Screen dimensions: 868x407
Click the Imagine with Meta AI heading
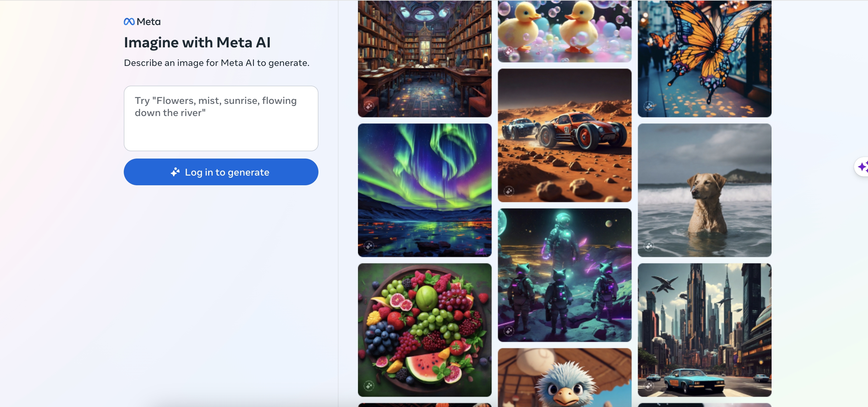tap(197, 43)
